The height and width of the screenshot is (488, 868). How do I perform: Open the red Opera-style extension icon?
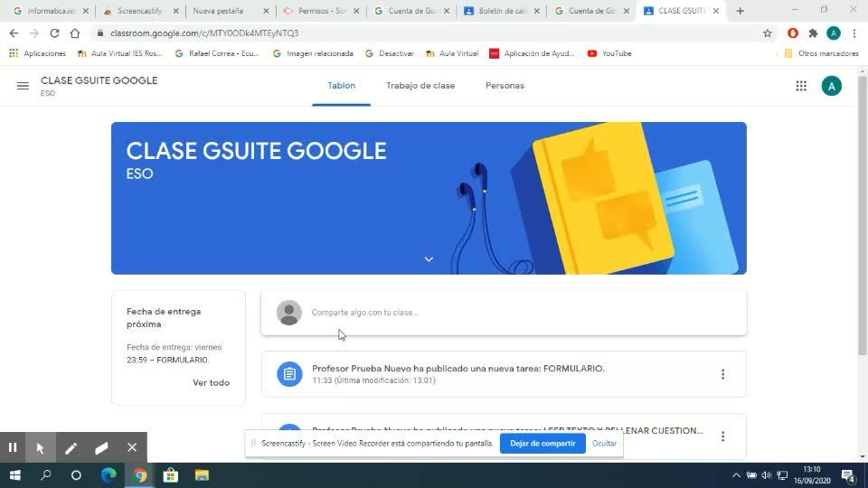click(793, 33)
